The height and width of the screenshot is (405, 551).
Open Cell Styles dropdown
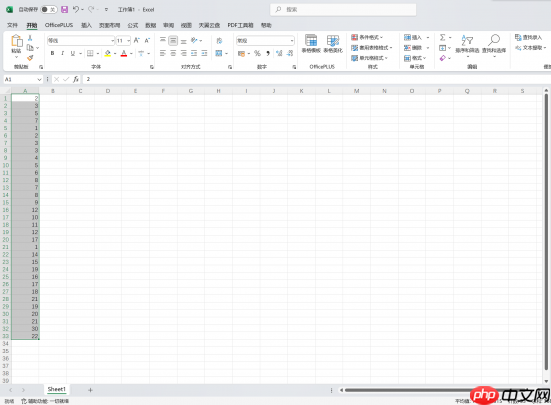[369, 58]
